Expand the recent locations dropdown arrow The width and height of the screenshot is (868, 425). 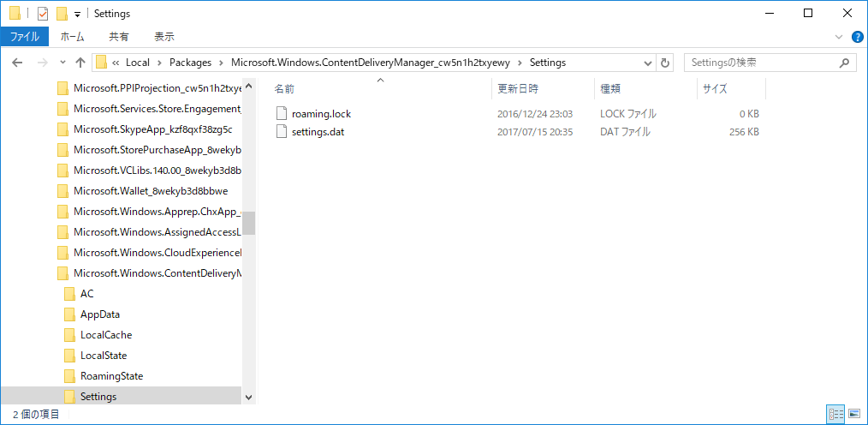(62, 63)
